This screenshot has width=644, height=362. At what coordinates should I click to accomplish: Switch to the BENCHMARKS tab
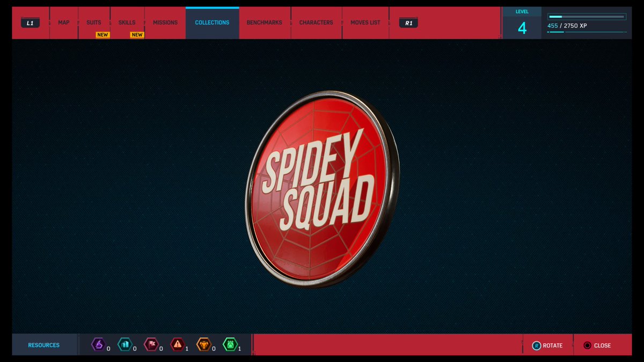264,23
